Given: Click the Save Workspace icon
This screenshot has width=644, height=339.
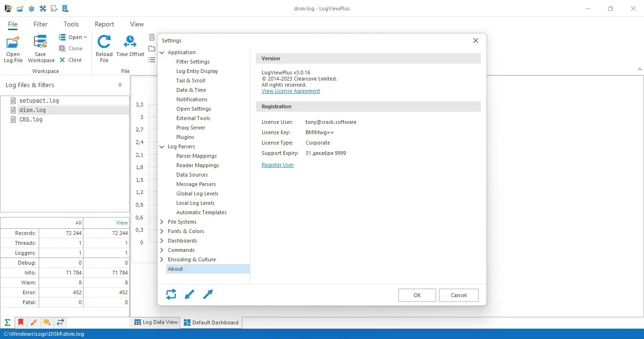Looking at the screenshot, I should (x=41, y=42).
